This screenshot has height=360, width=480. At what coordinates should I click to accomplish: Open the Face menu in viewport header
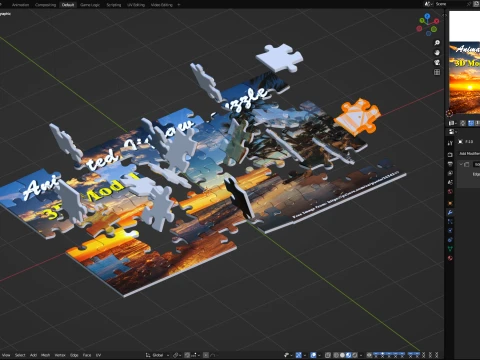click(x=87, y=355)
